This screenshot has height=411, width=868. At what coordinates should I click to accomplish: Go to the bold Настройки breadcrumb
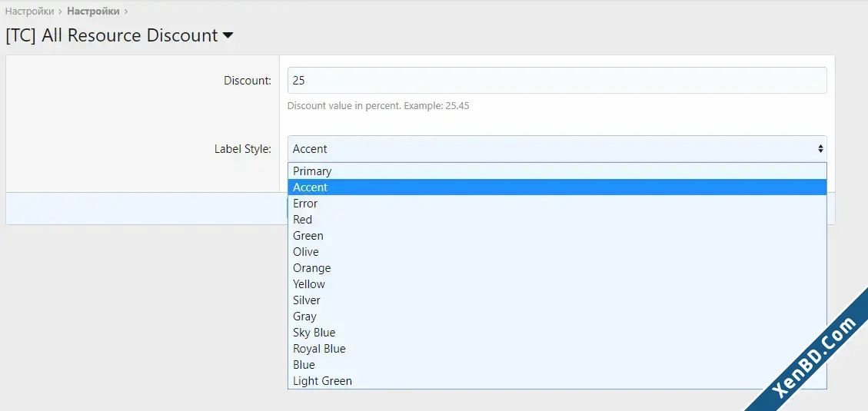(x=93, y=11)
